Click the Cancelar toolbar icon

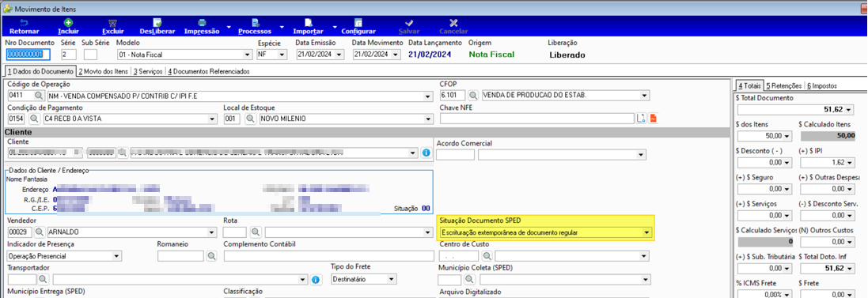click(x=453, y=23)
